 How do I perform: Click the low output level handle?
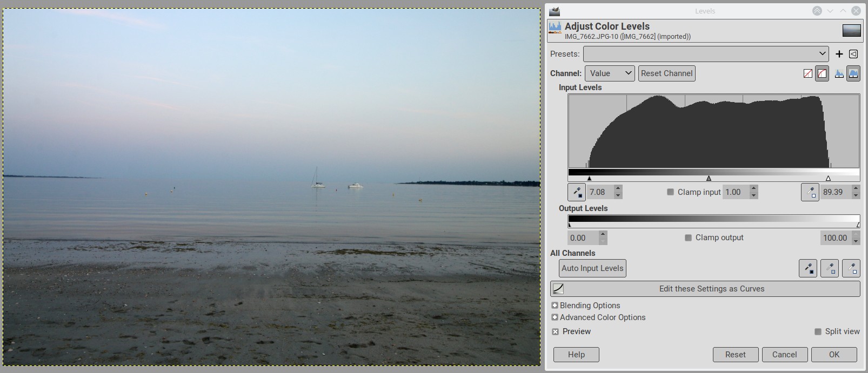pyautogui.click(x=569, y=225)
